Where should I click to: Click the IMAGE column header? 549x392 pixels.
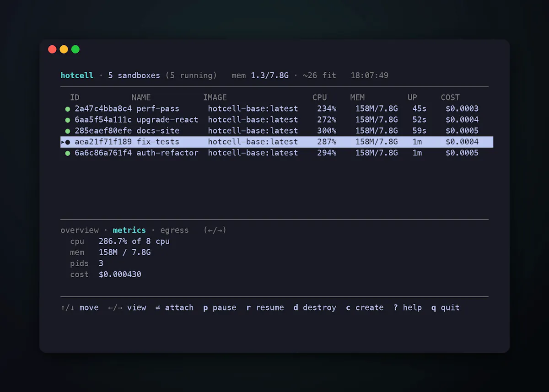[215, 97]
